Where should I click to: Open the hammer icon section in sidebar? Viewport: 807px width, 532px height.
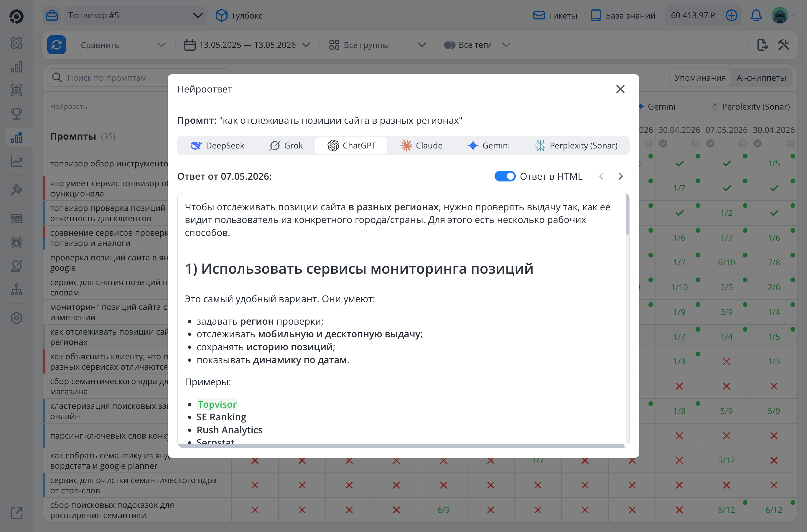pos(16,189)
